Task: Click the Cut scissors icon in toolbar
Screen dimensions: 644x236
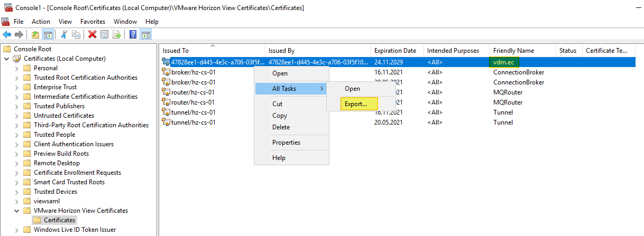Action: [x=64, y=35]
